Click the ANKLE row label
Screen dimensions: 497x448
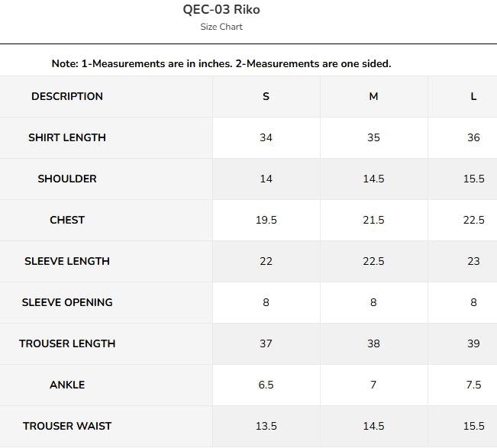[x=67, y=385]
